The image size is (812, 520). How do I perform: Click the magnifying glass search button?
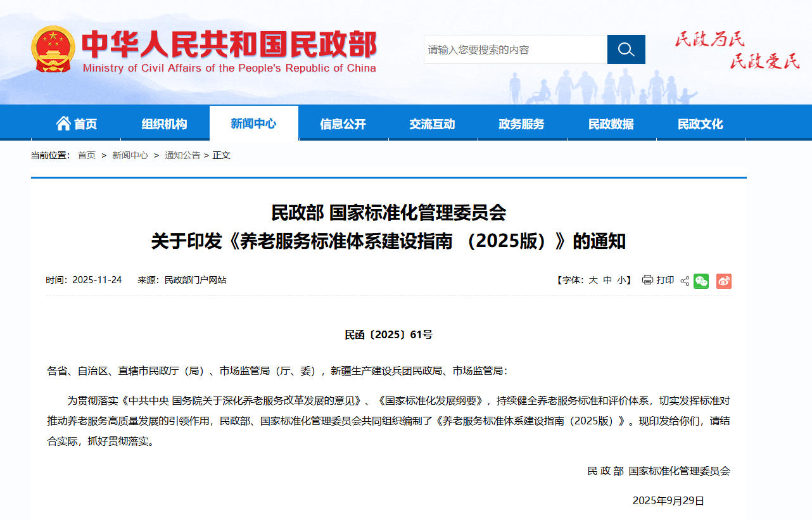tap(626, 49)
